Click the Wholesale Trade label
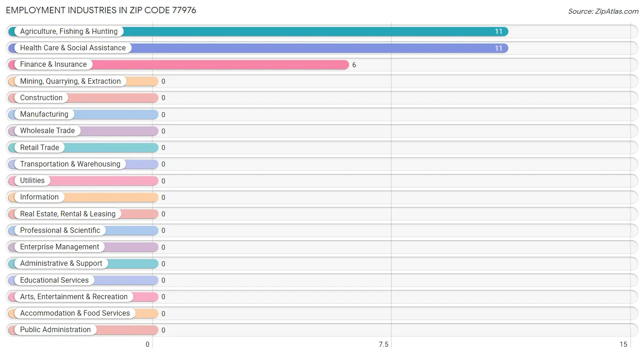The image size is (644, 355). tap(47, 131)
